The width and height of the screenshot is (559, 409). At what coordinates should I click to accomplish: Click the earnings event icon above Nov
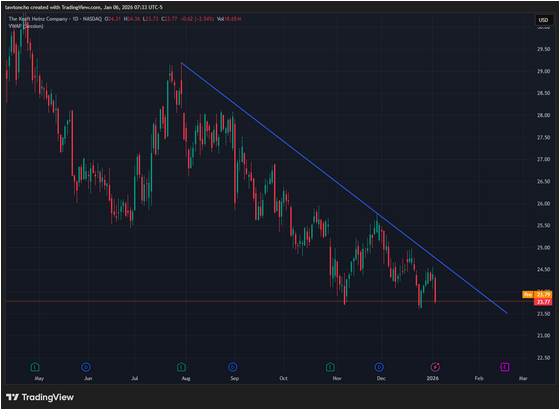(x=330, y=367)
